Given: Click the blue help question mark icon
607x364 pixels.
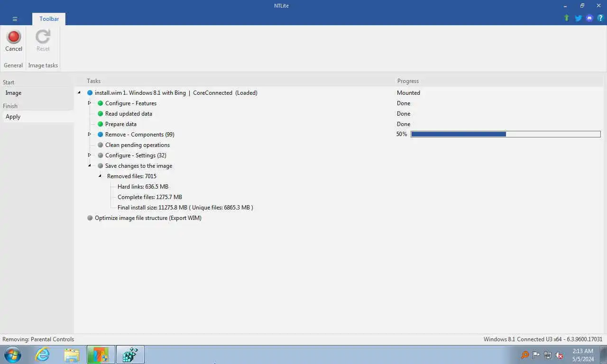Looking at the screenshot, I should point(600,18).
